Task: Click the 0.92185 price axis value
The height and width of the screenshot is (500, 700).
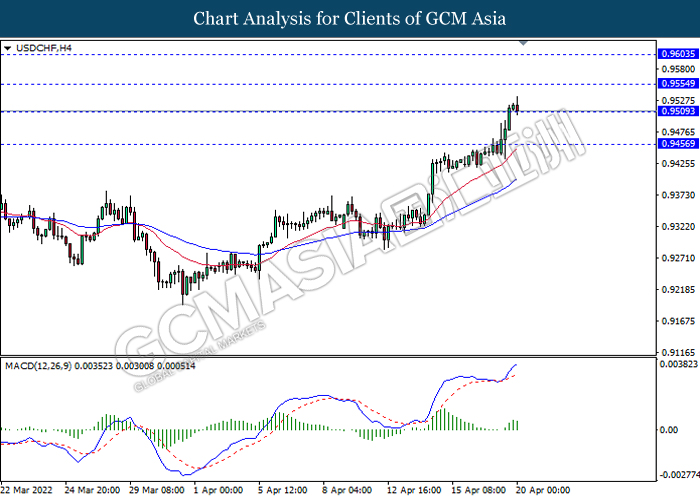Action: click(x=679, y=290)
